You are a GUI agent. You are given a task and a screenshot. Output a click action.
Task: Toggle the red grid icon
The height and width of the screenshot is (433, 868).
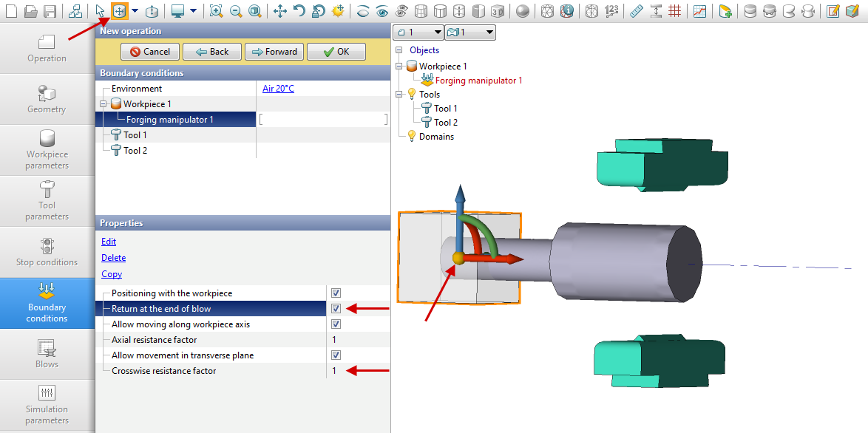pos(674,11)
